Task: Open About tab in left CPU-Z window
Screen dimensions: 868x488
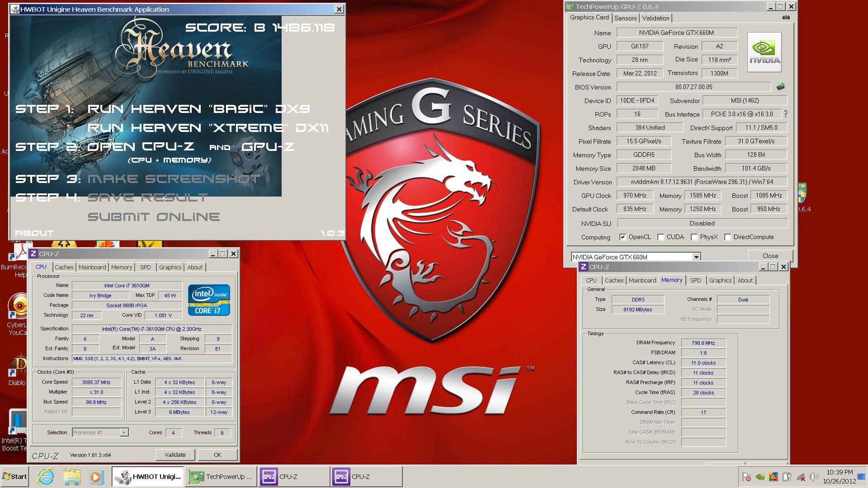Action: pos(195,267)
